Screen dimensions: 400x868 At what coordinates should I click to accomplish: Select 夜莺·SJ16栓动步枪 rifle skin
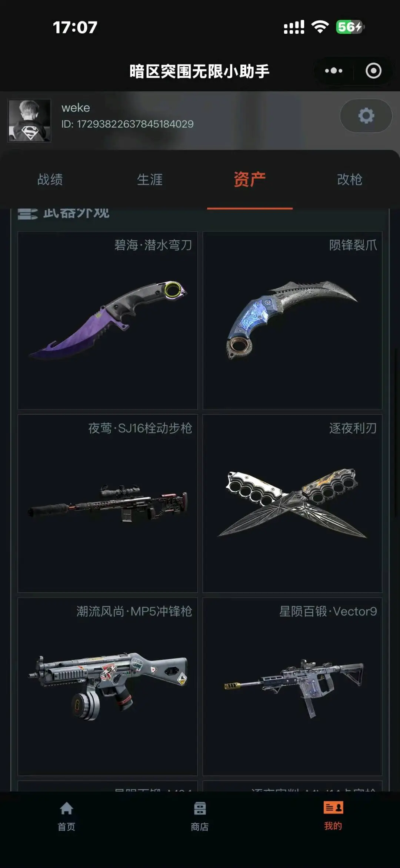pos(108,504)
